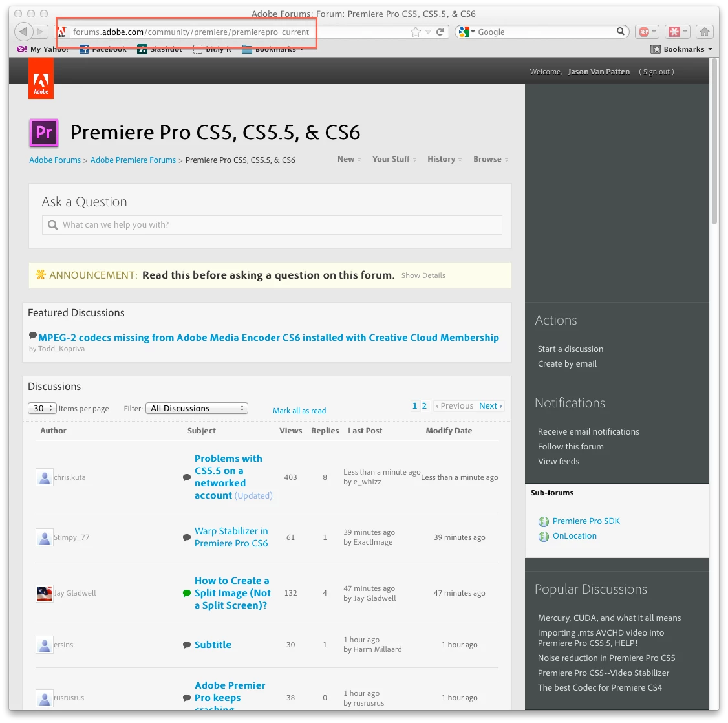Click the purple Premiere Pro Pr icon
728x723 pixels.
(x=44, y=133)
